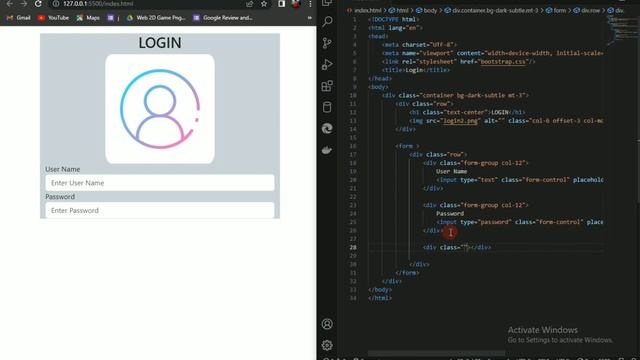Click the share page icon in address bar
The height and width of the screenshot is (360, 640).
249,4
